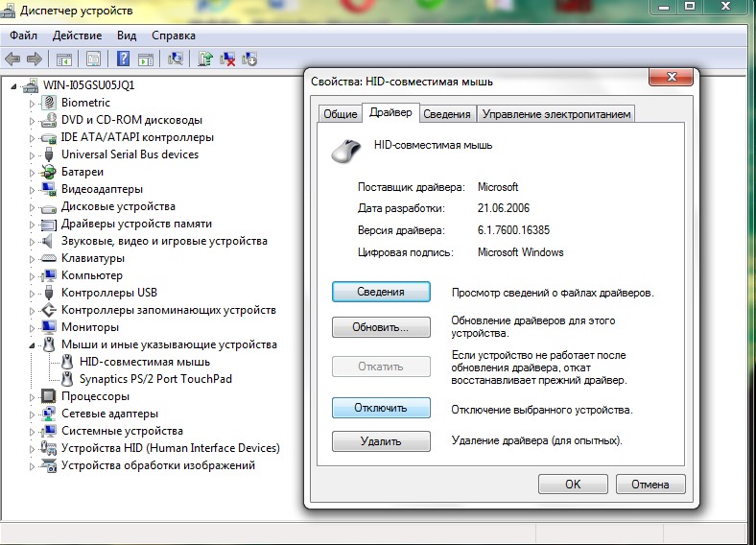Click the Обновить... button
This screenshot has width=756, height=545.
(x=381, y=327)
